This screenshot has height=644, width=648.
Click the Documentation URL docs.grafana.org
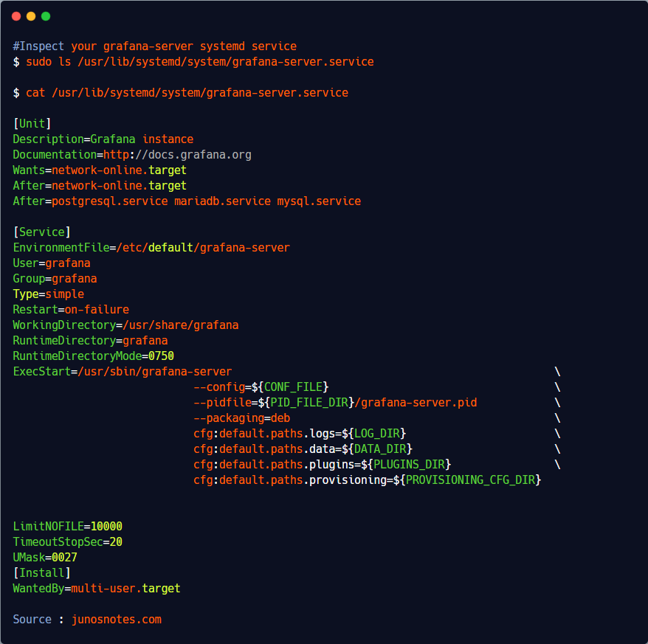click(177, 155)
